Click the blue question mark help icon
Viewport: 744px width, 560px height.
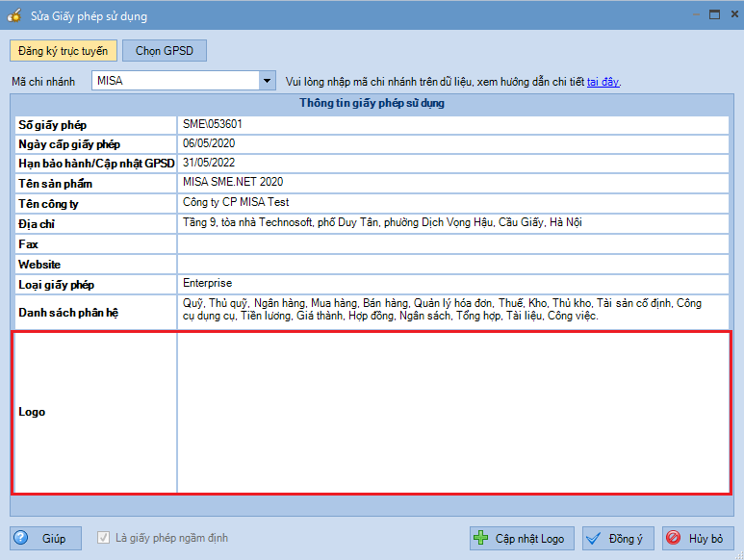[21, 538]
